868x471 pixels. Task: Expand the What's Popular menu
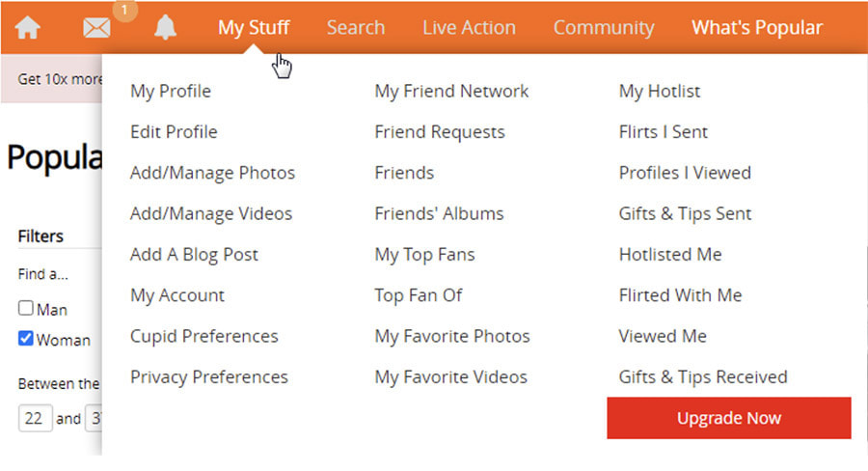click(x=757, y=28)
